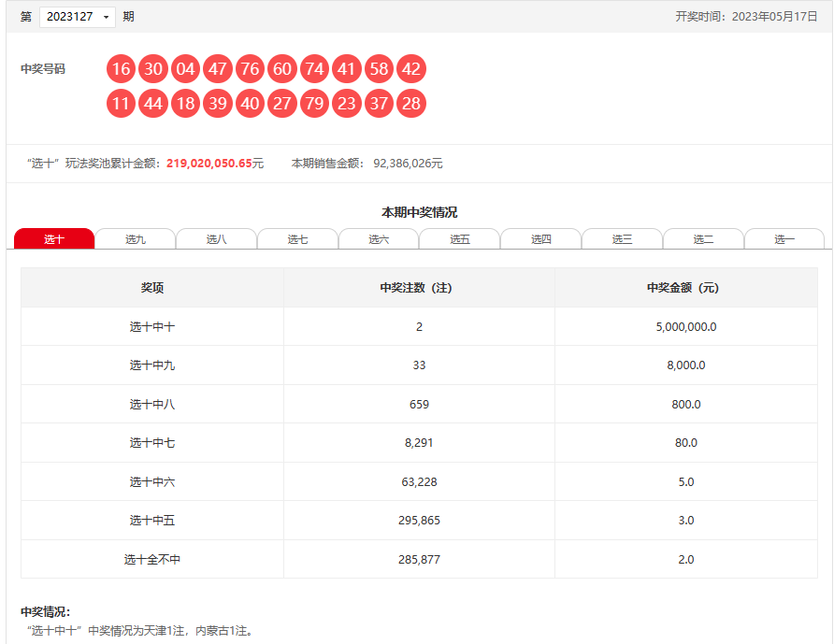Image resolution: width=834 pixels, height=644 pixels.
Task: Click the 中奖金额 column header
Action: point(685,288)
